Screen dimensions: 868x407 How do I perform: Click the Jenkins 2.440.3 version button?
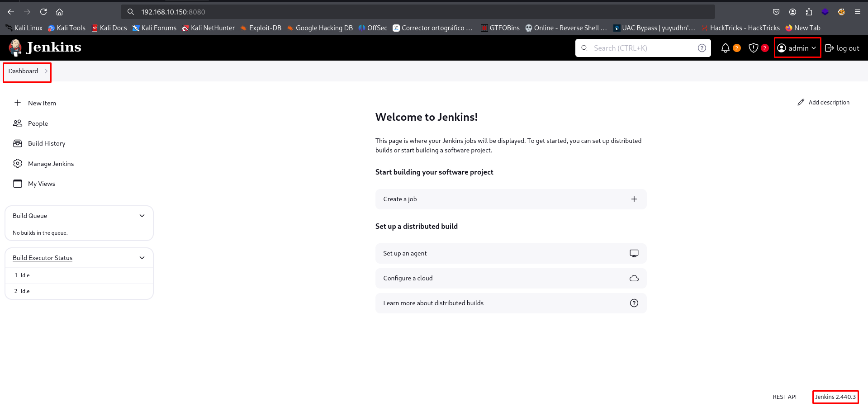[x=835, y=397]
